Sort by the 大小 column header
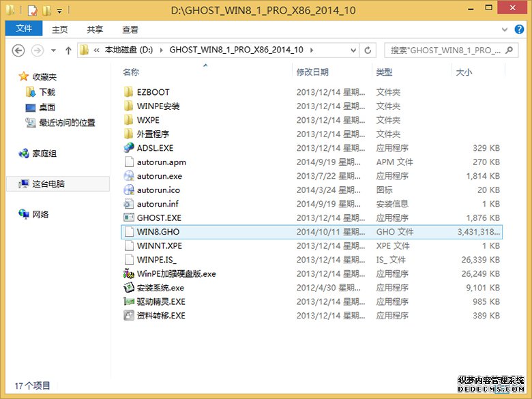 pyautogui.click(x=464, y=72)
